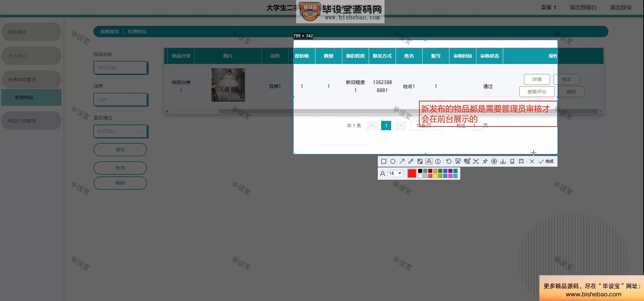Click the large red current color swatch

point(412,173)
